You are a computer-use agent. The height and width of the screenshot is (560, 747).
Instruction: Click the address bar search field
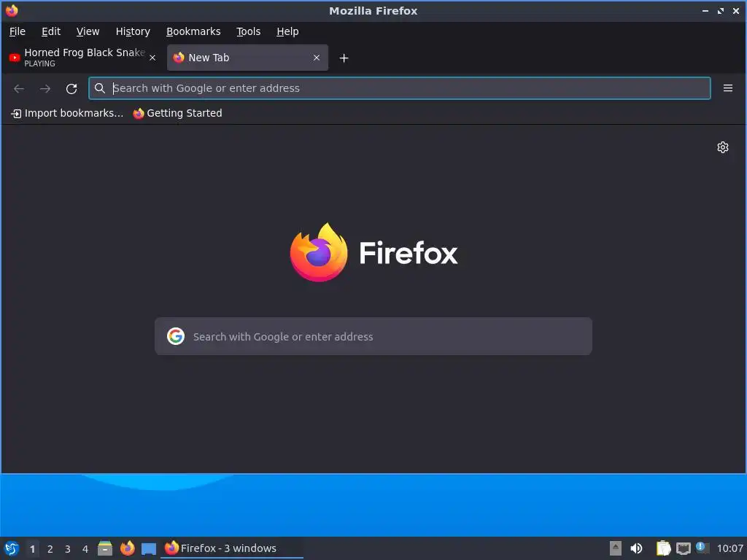(399, 88)
